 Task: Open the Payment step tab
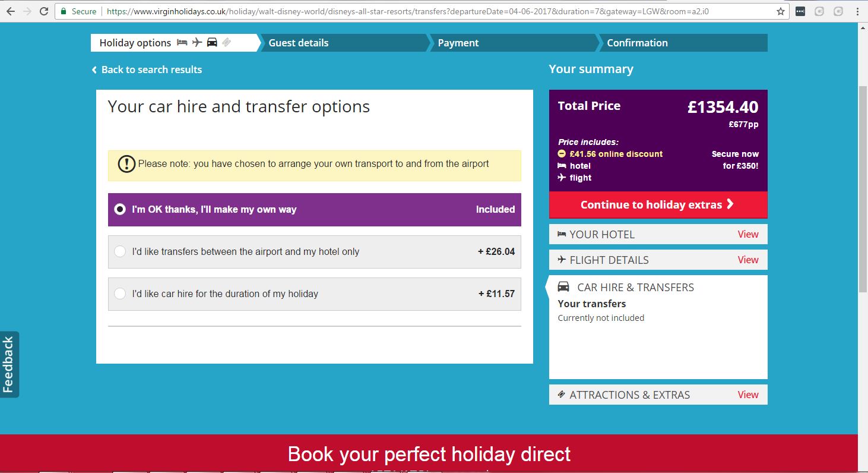tap(458, 43)
